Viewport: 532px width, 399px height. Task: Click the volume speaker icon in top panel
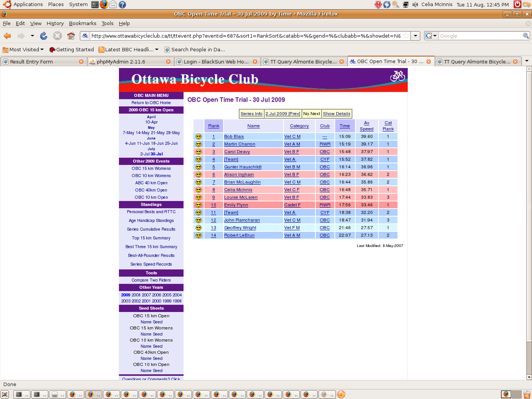(415, 5)
